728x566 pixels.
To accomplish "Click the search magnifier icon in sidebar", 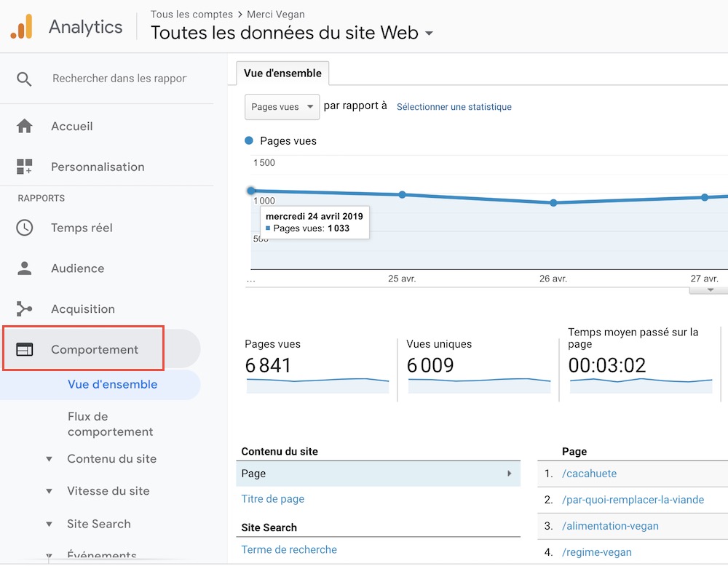I will tap(22, 79).
